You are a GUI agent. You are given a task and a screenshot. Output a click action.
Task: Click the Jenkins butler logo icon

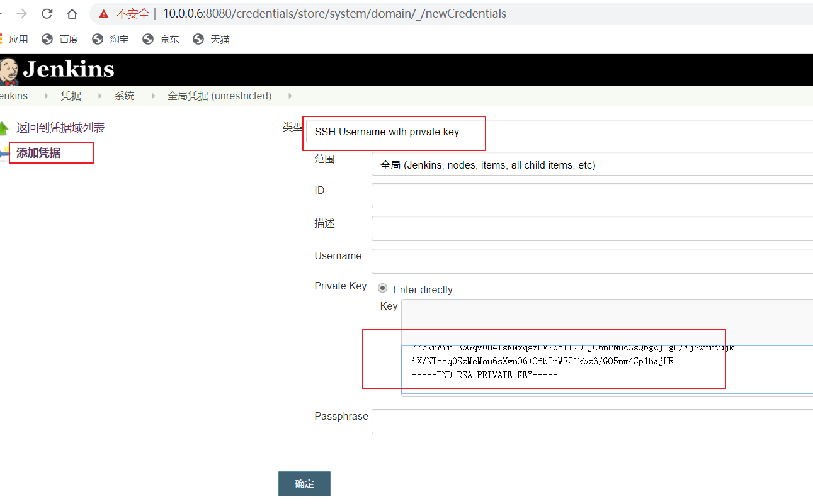(8, 70)
